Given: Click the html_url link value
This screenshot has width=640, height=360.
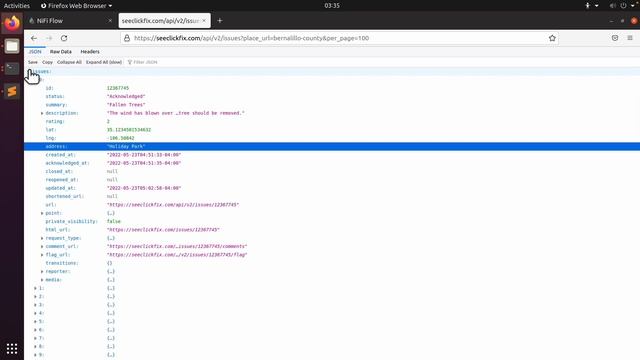Looking at the screenshot, I should pyautogui.click(x=163, y=230).
